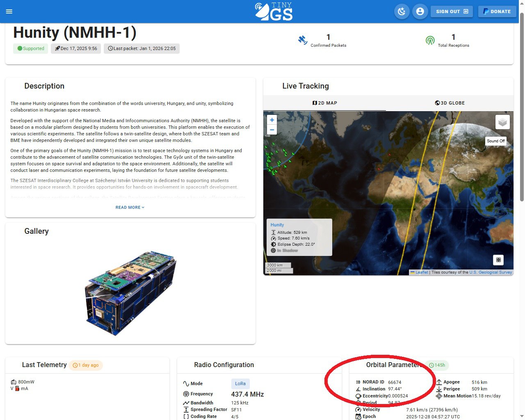
Task: Zoom in on the live tracking map
Action: 272,120
